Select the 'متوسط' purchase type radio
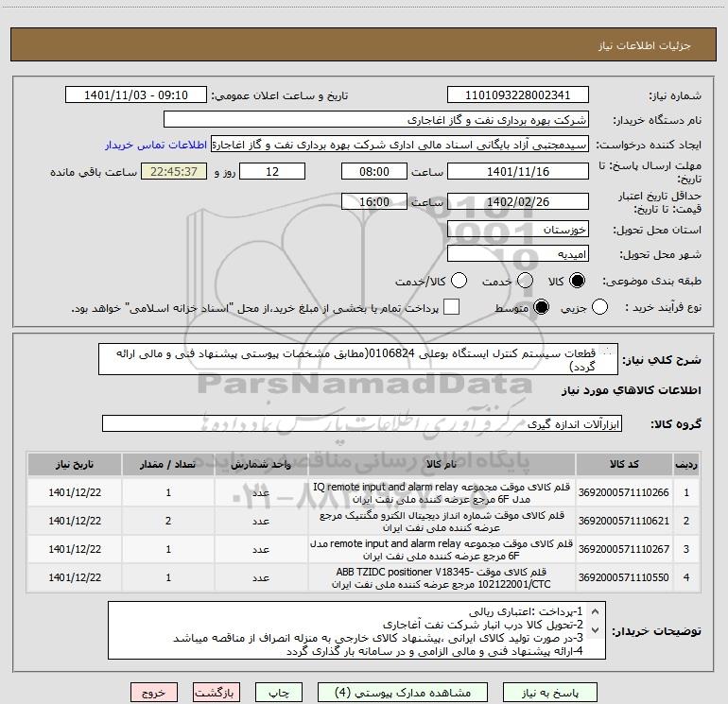This screenshot has height=704, width=728. tap(541, 307)
